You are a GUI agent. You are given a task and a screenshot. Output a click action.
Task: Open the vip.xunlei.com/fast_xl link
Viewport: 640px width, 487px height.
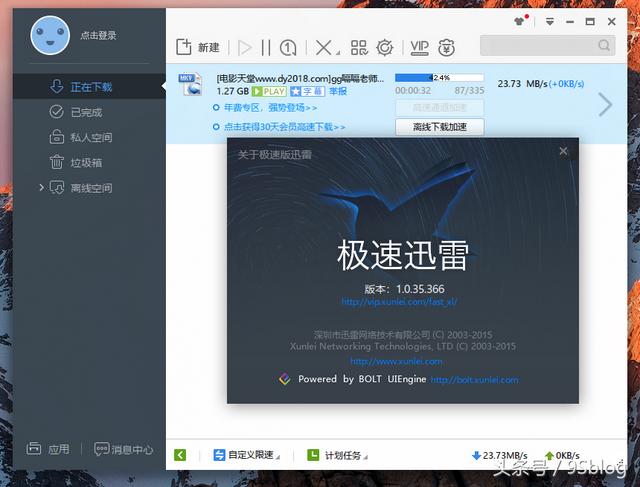tap(399, 302)
